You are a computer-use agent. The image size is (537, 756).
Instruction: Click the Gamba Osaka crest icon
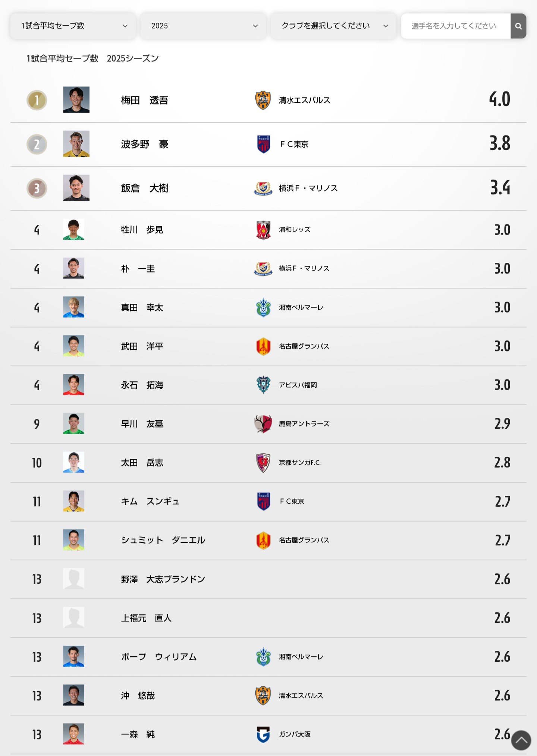coord(263,734)
